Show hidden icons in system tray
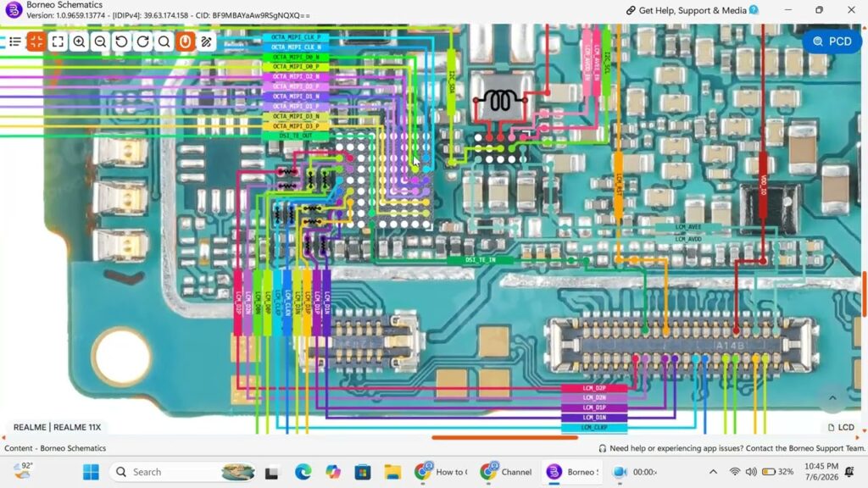The image size is (868, 488). pos(713,472)
